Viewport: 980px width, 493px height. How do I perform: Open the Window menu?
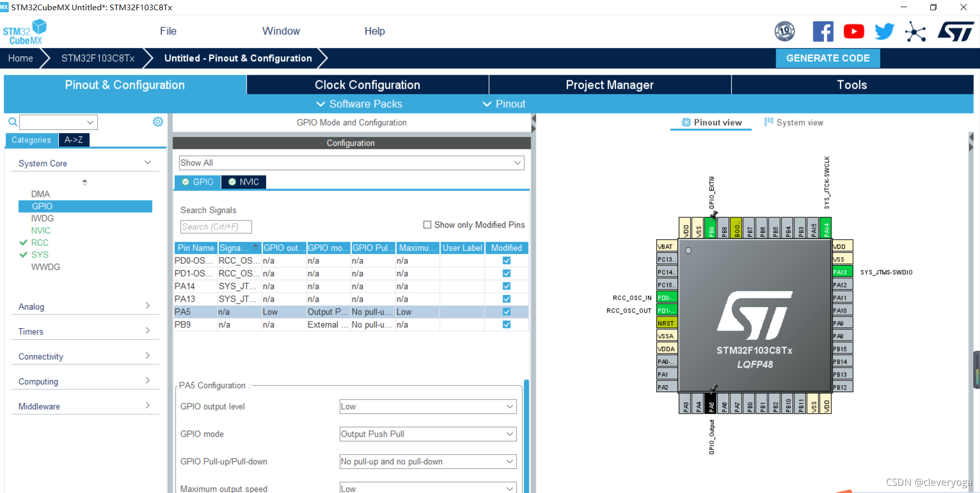[x=281, y=31]
